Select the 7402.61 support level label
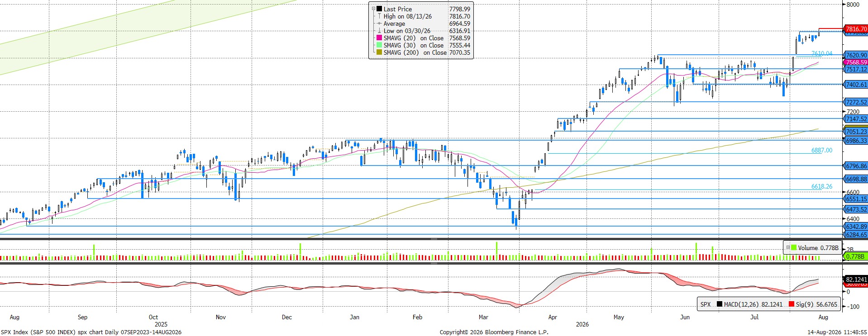This screenshot has height=336, width=868. coord(856,85)
